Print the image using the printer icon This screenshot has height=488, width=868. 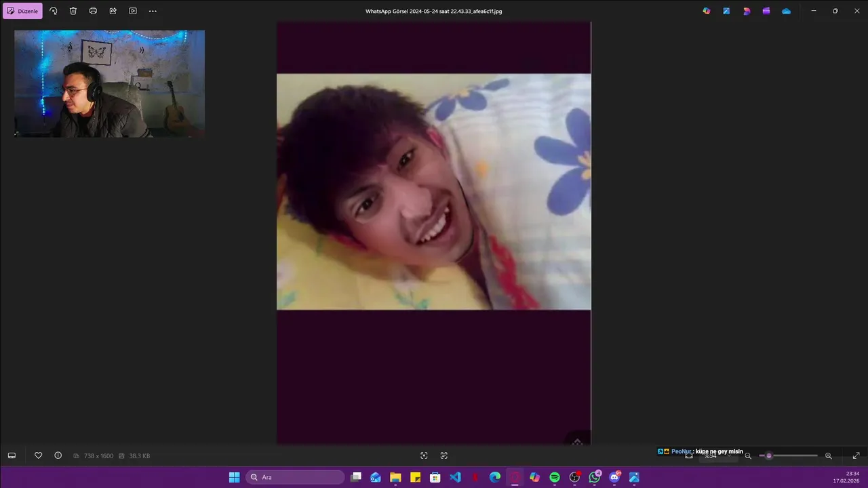tap(93, 11)
